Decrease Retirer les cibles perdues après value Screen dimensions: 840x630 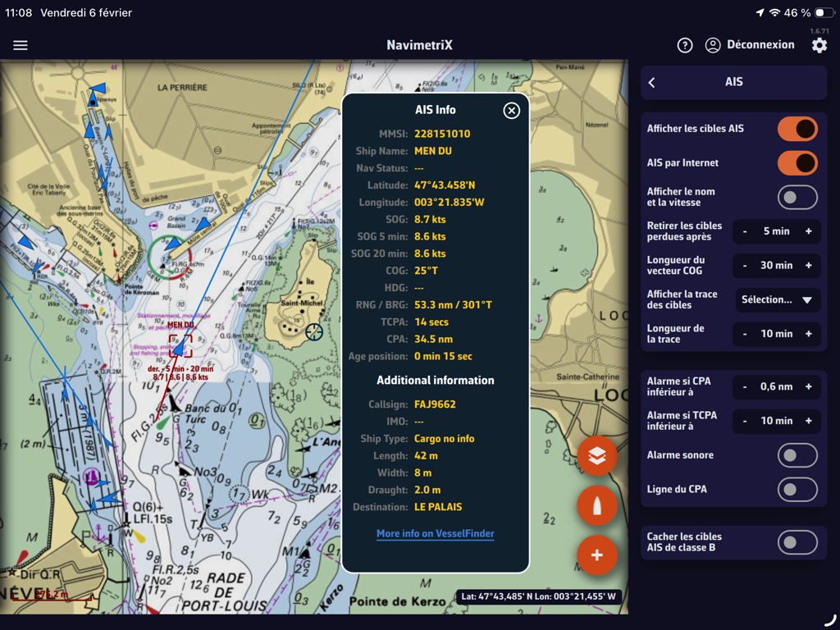(x=745, y=231)
